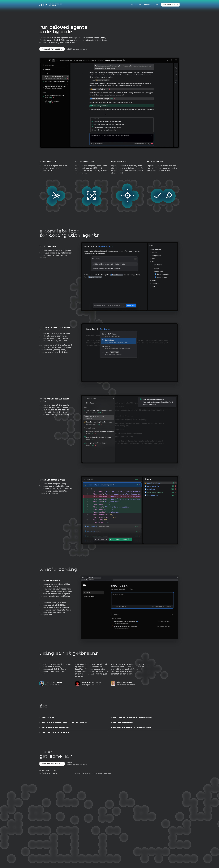The height and width of the screenshot is (868, 219).
Task: Expand the templates folder in Files
Action: pyautogui.click(x=155, y=283)
